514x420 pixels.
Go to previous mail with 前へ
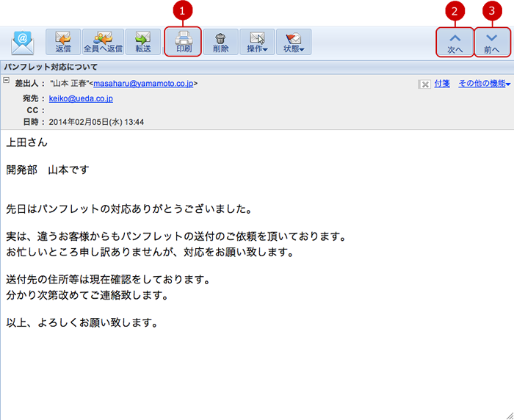point(492,43)
